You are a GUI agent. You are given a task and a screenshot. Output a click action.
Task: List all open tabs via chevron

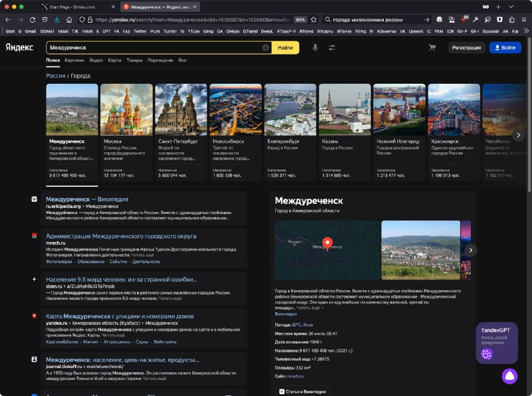click(511, 7)
